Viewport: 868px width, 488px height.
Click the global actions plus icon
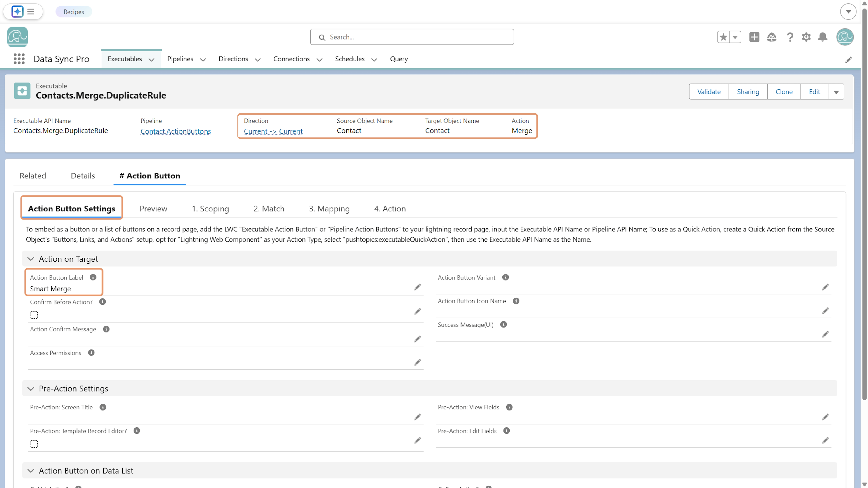(x=755, y=37)
